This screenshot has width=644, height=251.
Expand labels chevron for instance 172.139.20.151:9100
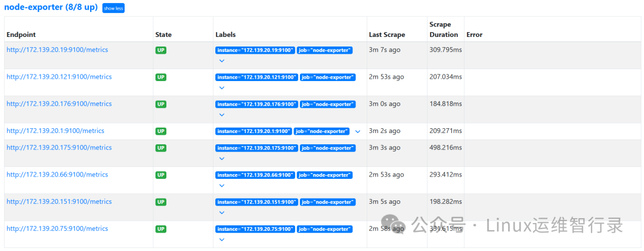[222, 212]
